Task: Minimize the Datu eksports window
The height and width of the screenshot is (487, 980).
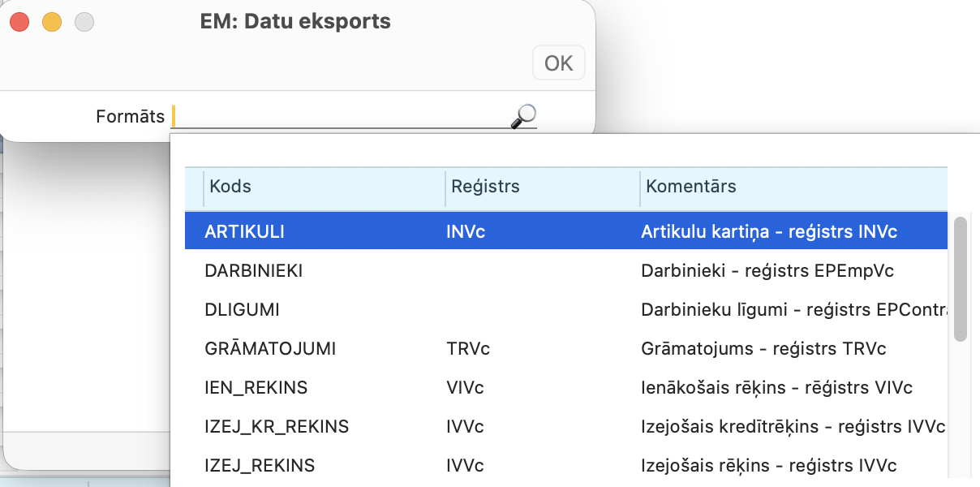Action: click(x=52, y=22)
